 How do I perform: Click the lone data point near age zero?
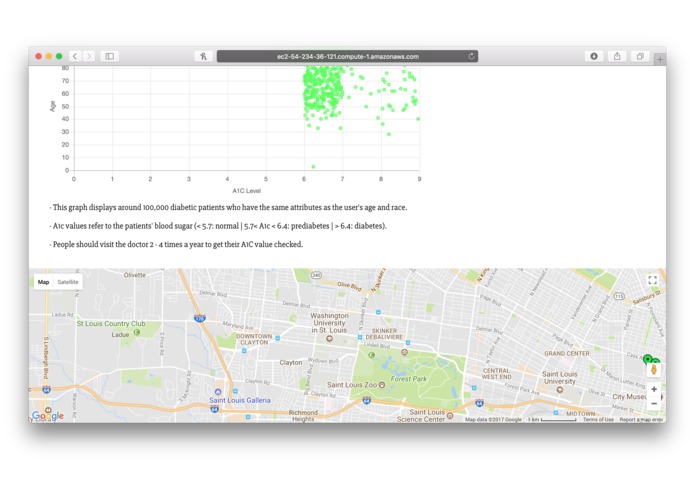[313, 167]
